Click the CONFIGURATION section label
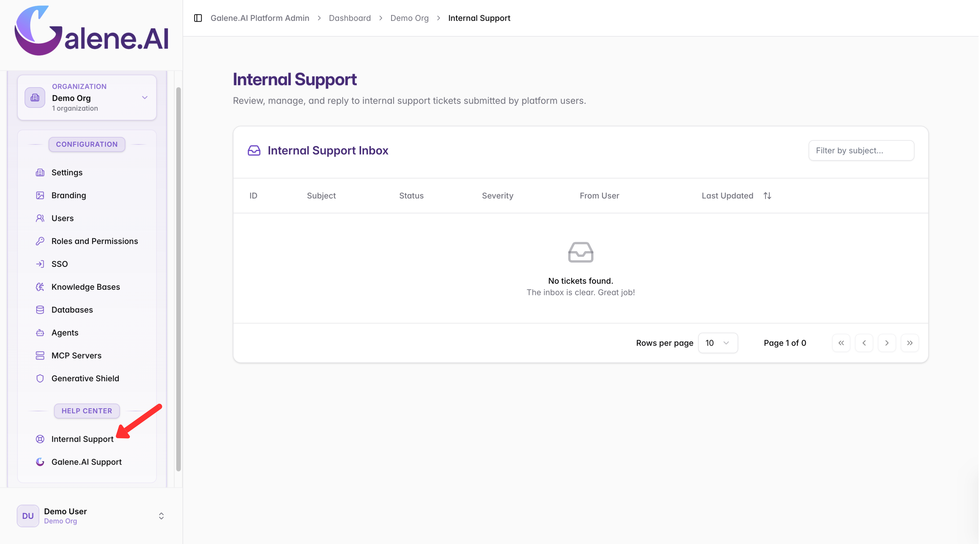 pyautogui.click(x=87, y=144)
